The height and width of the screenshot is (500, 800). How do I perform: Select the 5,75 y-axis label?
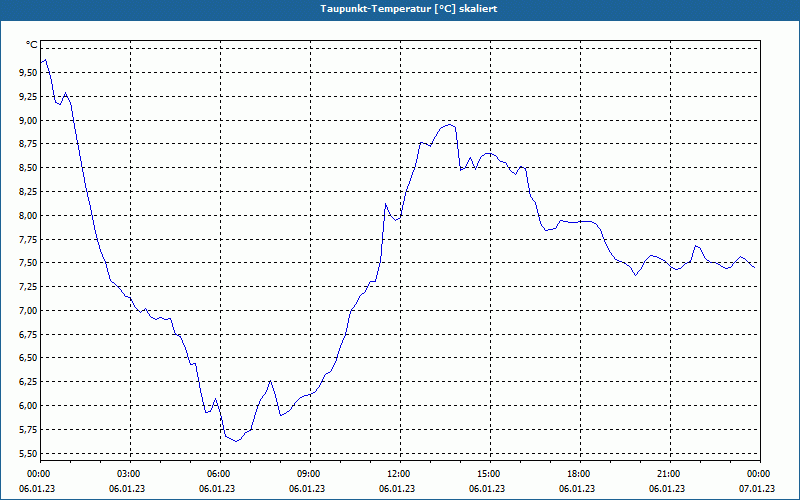(28, 430)
